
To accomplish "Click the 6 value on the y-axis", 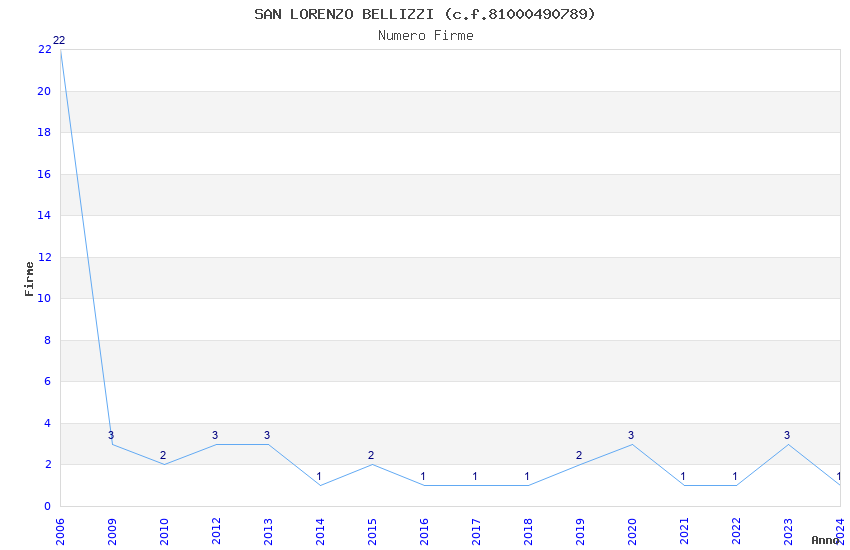I will [x=47, y=381].
